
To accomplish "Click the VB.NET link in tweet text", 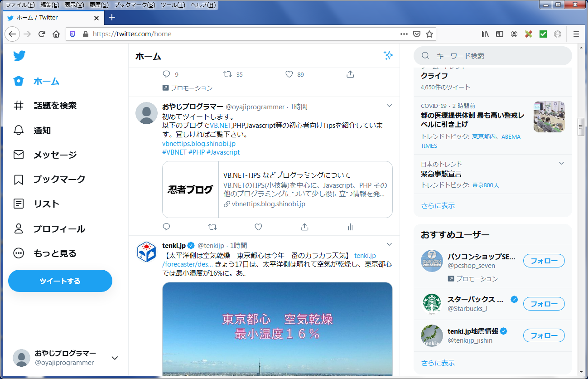I will (221, 125).
